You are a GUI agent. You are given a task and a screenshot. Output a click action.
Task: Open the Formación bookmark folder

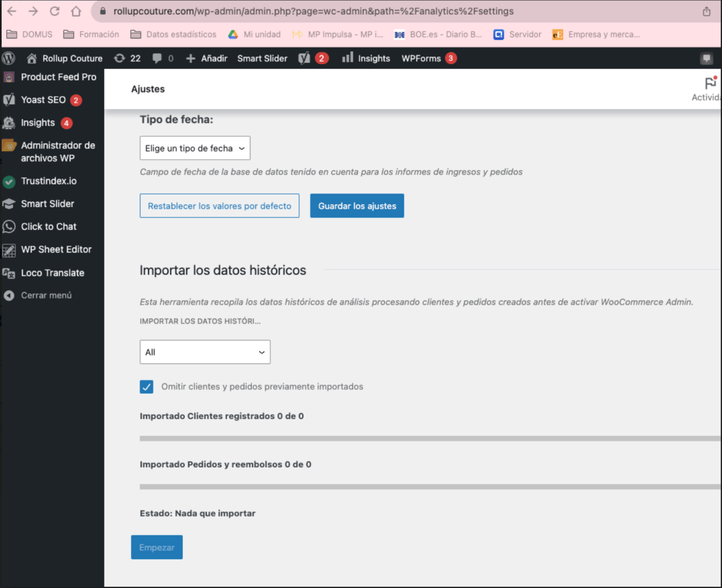pyautogui.click(x=91, y=34)
